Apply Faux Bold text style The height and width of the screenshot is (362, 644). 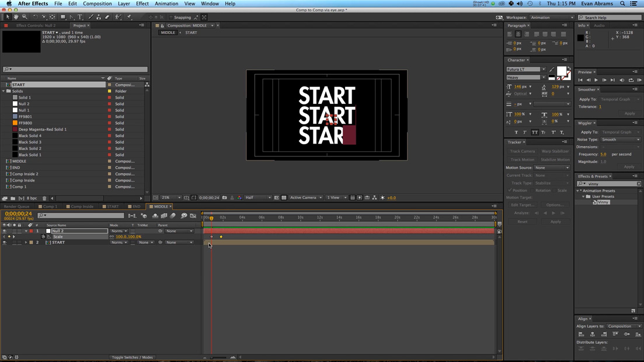click(x=516, y=133)
